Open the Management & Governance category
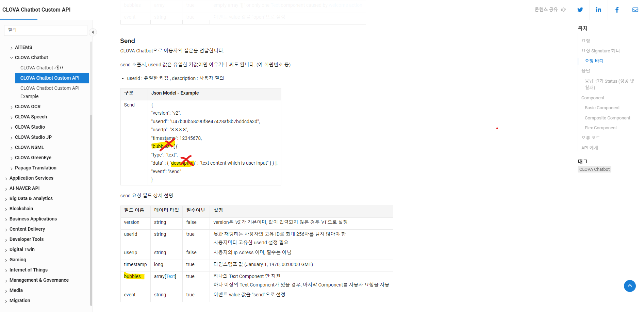 point(39,280)
